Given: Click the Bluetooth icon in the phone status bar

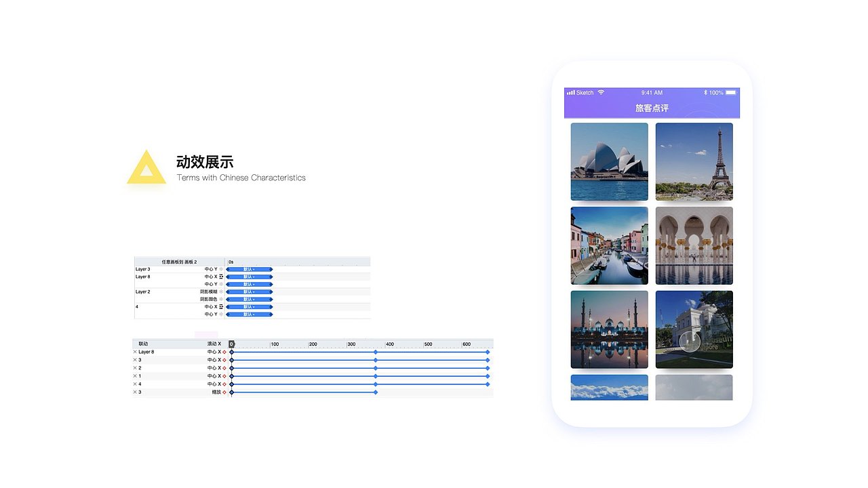Looking at the screenshot, I should click(x=705, y=92).
